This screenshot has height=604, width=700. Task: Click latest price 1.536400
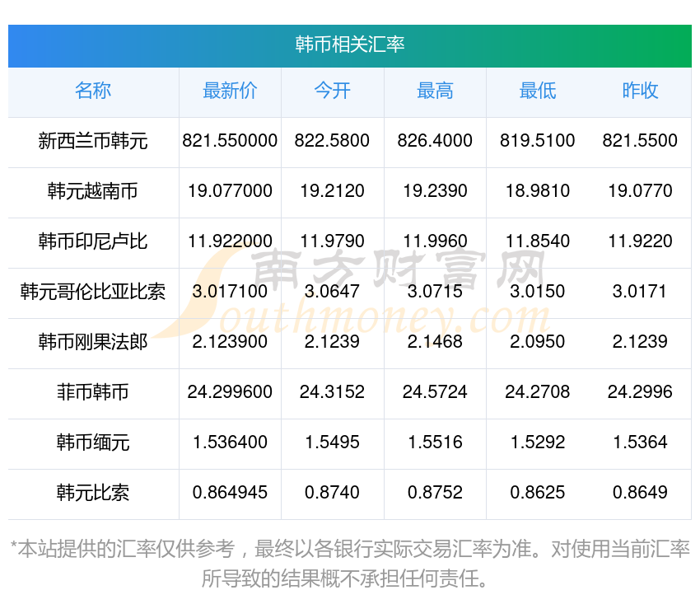[x=230, y=442]
